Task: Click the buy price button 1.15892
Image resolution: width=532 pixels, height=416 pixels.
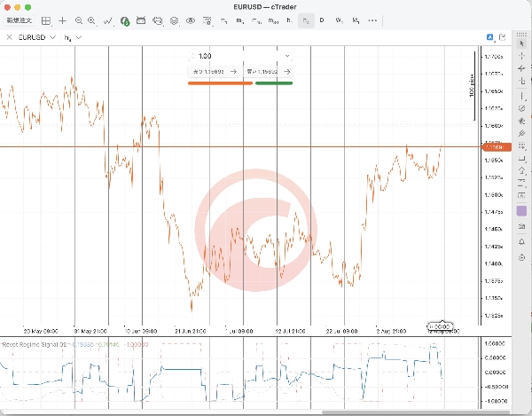Action: coord(268,72)
